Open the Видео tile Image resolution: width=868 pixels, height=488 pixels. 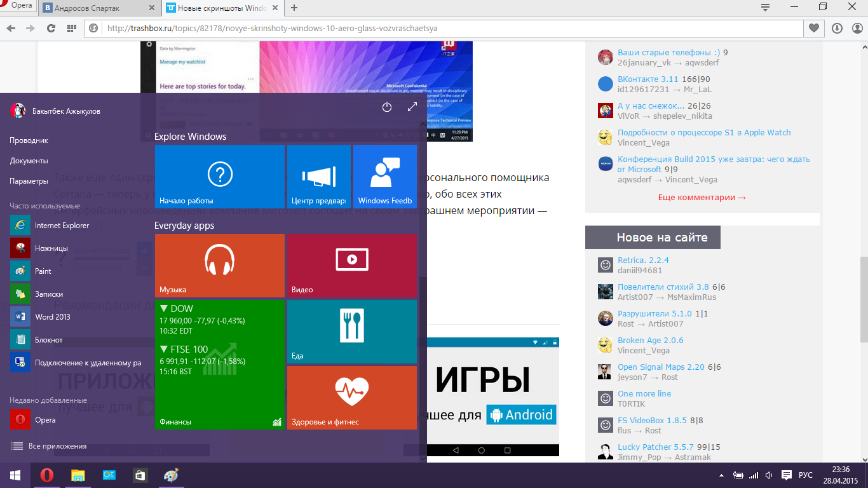352,266
